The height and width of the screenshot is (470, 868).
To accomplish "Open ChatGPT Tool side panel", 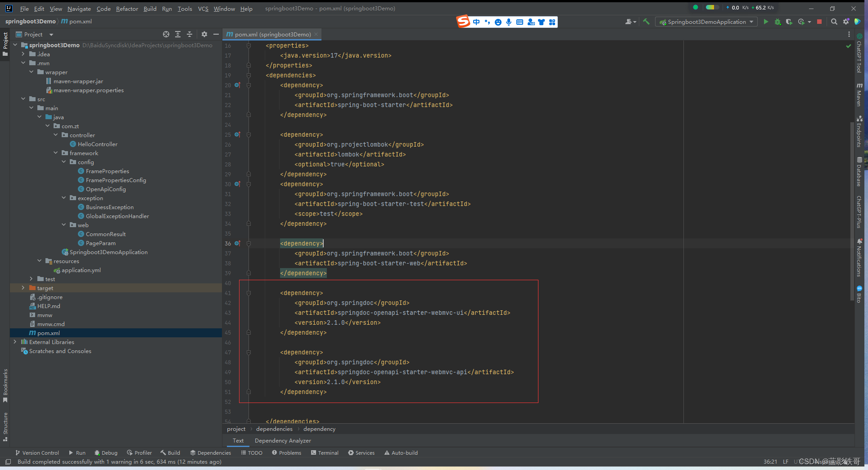I will click(859, 53).
